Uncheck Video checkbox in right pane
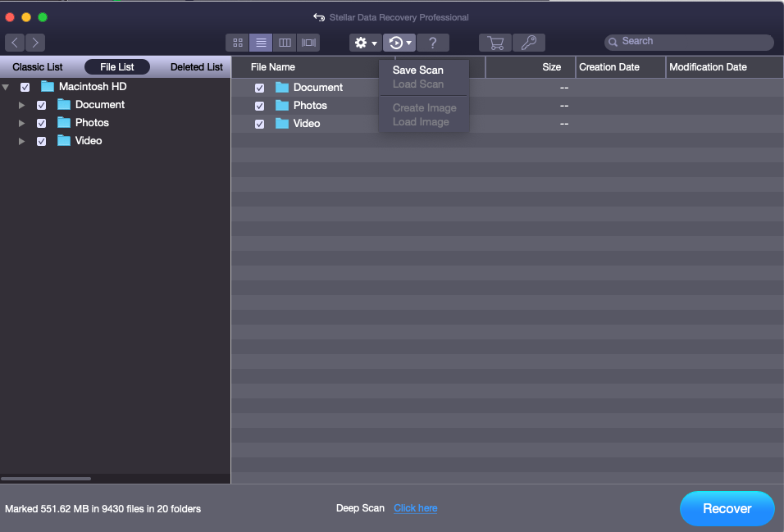 click(259, 124)
